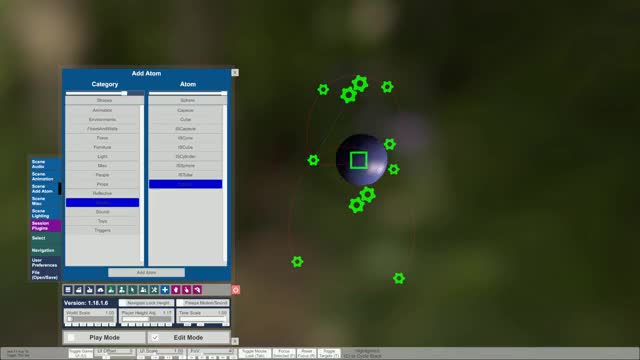The image size is (640, 360).
Task: Select the green square on the sphere
Action: [359, 160]
